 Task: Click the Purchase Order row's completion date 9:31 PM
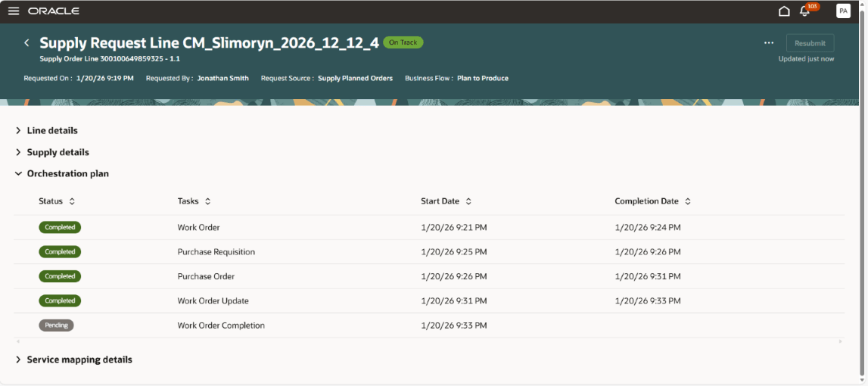648,275
